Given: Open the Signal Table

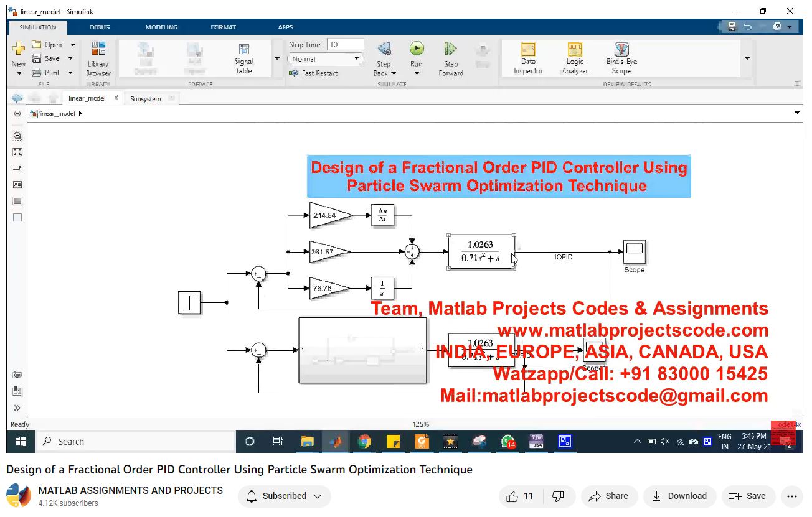Looking at the screenshot, I should (x=244, y=58).
